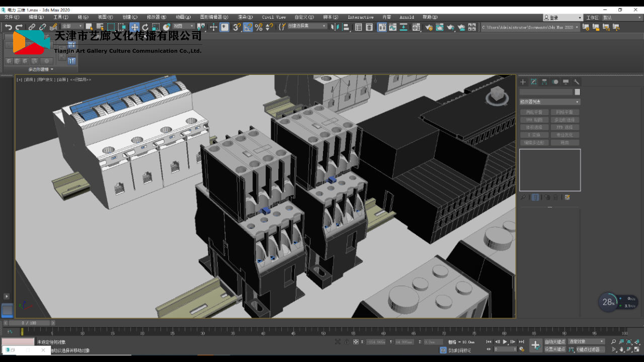644x362 pixels.
Task: Open the selection filter '全部' dropdown
Action: 72,27
